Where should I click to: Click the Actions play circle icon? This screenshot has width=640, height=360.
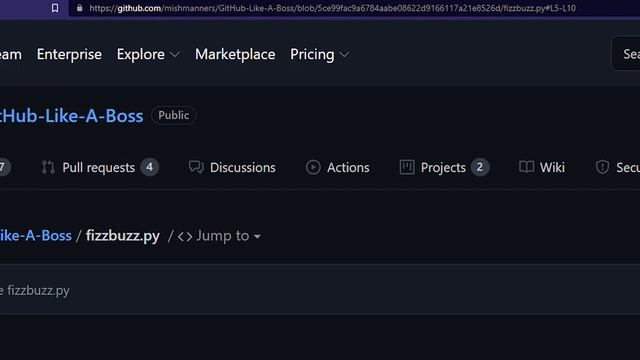click(313, 167)
